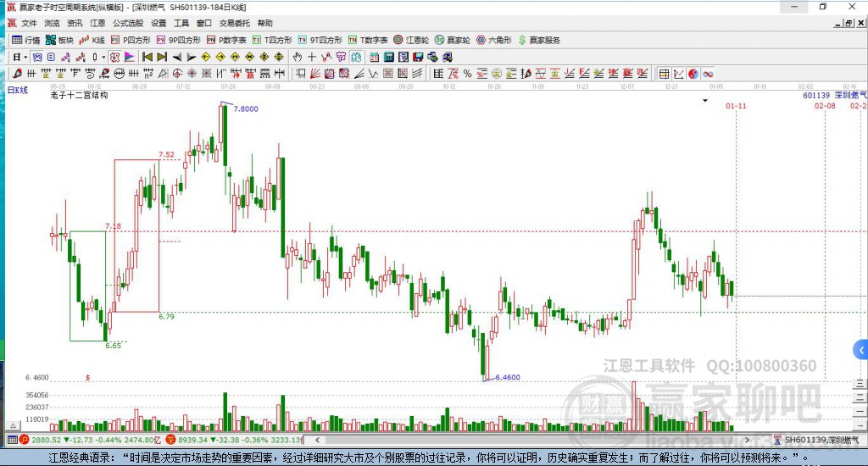This screenshot has height=466, width=868.
Task: Open the 窗口 menu
Action: pyautogui.click(x=204, y=23)
